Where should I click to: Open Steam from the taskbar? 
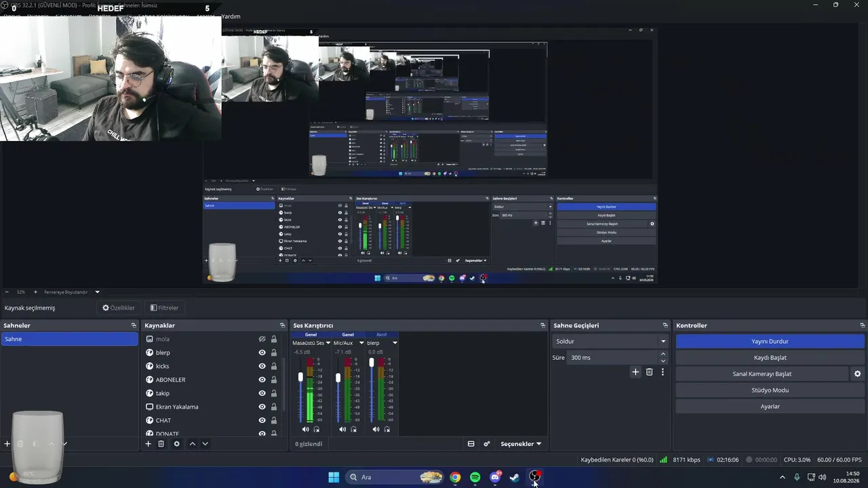tap(515, 477)
